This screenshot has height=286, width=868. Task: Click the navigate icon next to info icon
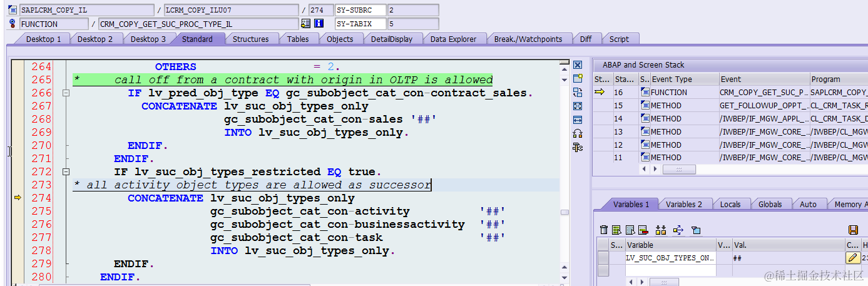tap(305, 24)
